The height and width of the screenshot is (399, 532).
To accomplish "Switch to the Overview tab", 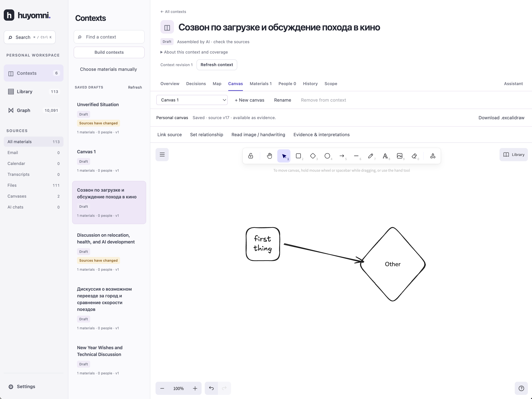I will click(x=170, y=84).
